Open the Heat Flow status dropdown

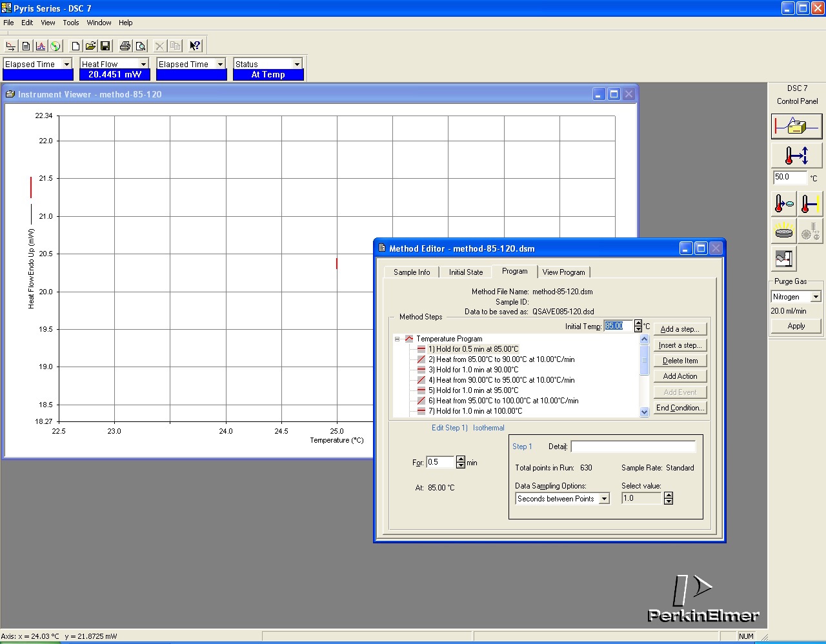[143, 64]
